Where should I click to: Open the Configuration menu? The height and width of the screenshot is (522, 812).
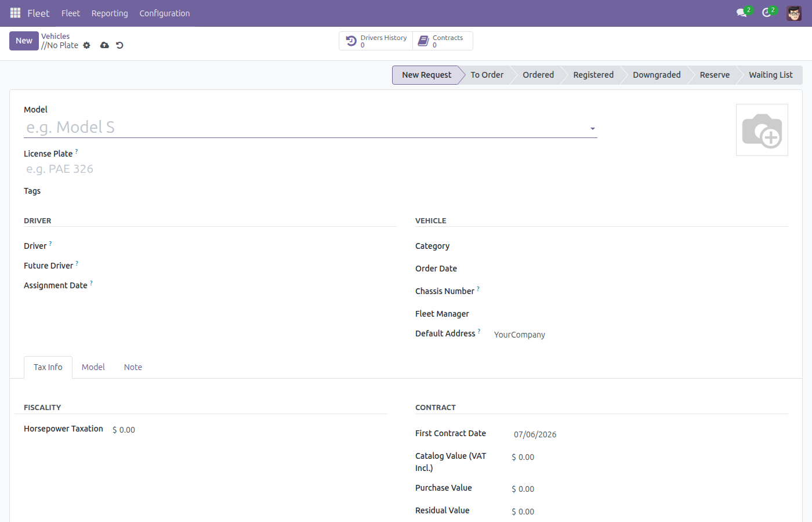(x=165, y=13)
